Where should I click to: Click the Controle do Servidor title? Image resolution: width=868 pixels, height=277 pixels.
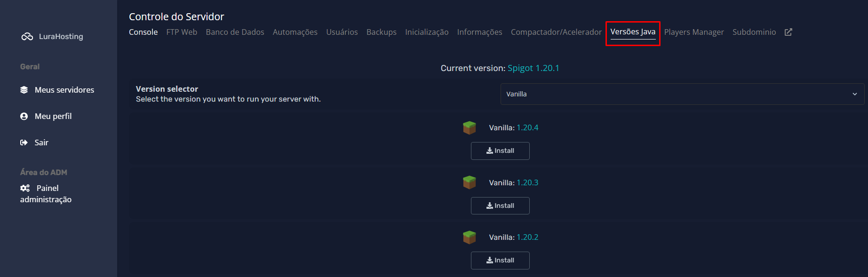[x=176, y=17]
